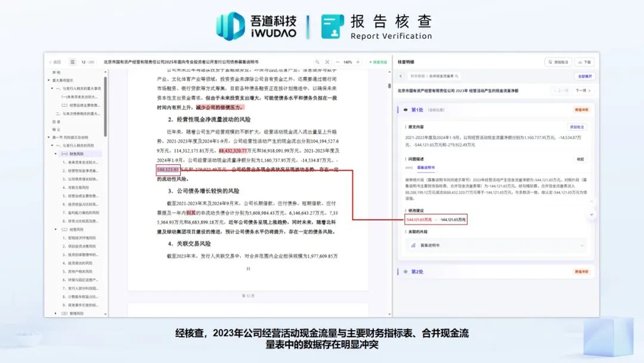Zoom out with the minus button
The image size is (644, 363).
coord(338,62)
